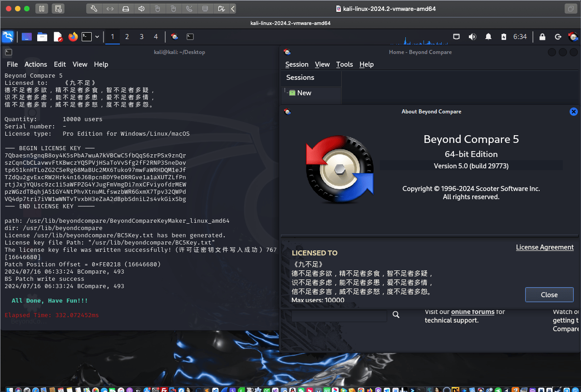The height and width of the screenshot is (392, 581).
Task: Click the 6:34 panel clock
Action: 520,37
